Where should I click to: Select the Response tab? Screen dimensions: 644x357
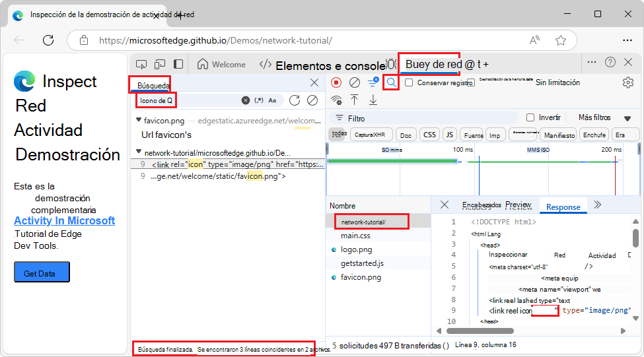click(563, 207)
